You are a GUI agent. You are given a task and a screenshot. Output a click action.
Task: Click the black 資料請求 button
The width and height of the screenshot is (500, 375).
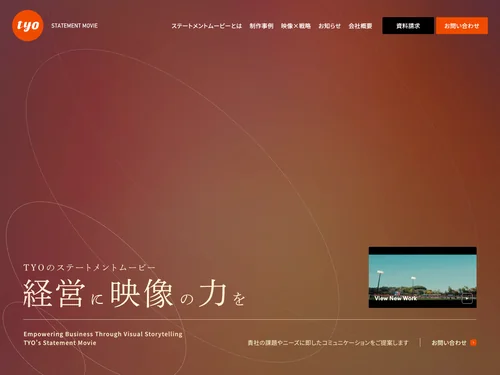(408, 26)
